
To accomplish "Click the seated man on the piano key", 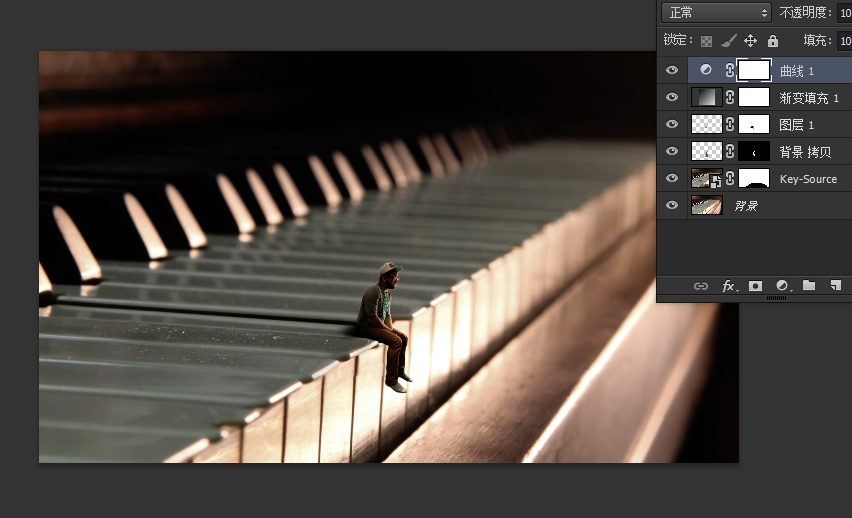I will 385,326.
